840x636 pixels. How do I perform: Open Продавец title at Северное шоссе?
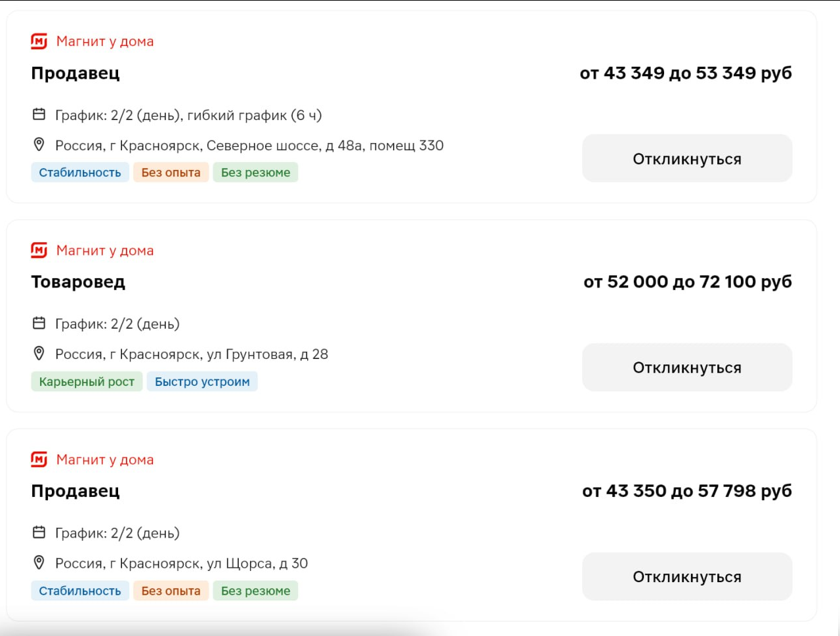pyautogui.click(x=75, y=74)
